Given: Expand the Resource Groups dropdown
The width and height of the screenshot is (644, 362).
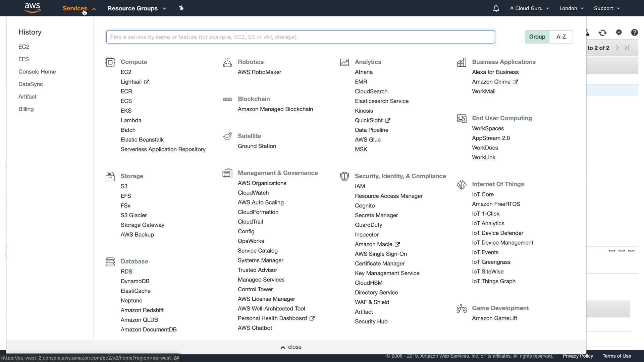Looking at the screenshot, I should pos(137,8).
